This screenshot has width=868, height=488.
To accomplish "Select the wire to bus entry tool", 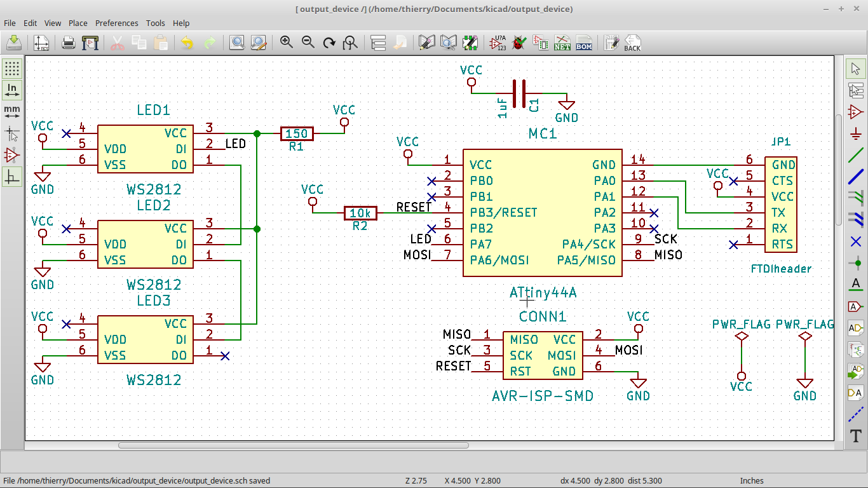I will (856, 198).
